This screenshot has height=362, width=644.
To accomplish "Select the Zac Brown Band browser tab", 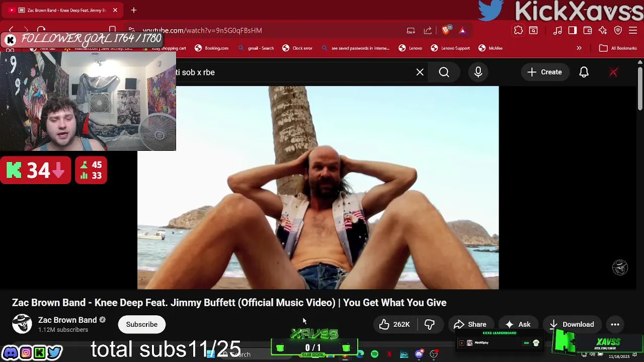I will [x=63, y=10].
